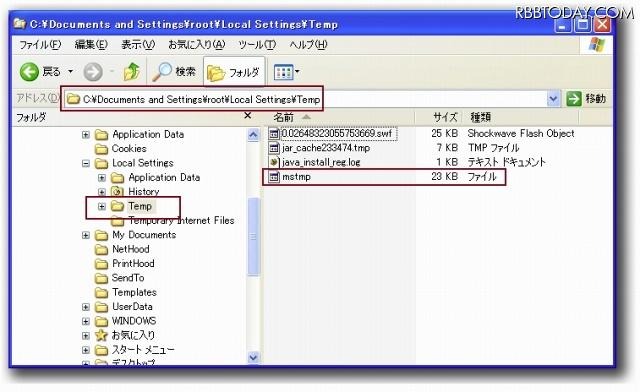Go up one folder level
640x392 pixels.
(x=131, y=72)
